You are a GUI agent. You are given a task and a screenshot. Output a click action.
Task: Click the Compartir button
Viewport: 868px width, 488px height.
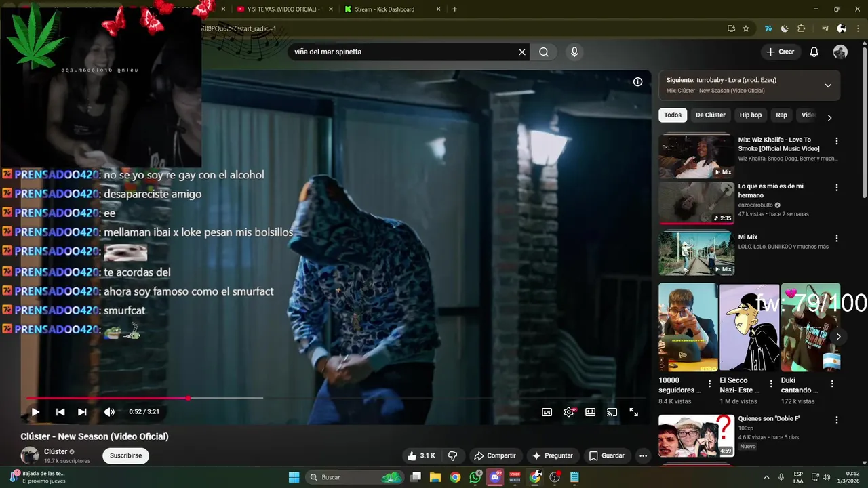click(x=495, y=455)
